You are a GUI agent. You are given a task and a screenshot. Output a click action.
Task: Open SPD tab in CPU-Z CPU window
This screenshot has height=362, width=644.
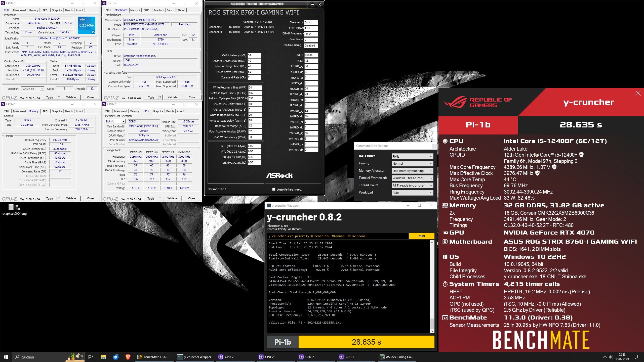click(x=45, y=10)
